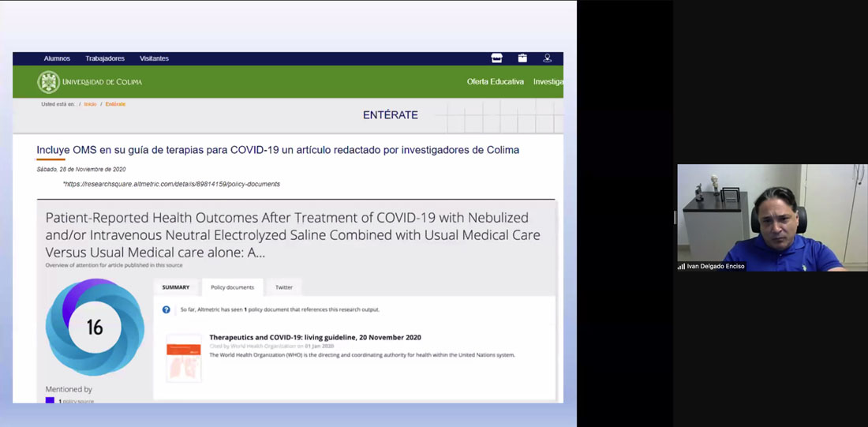The image size is (868, 427).
Task: Open Therapeutics and COVID-19 living guideline link
Action: click(x=315, y=337)
